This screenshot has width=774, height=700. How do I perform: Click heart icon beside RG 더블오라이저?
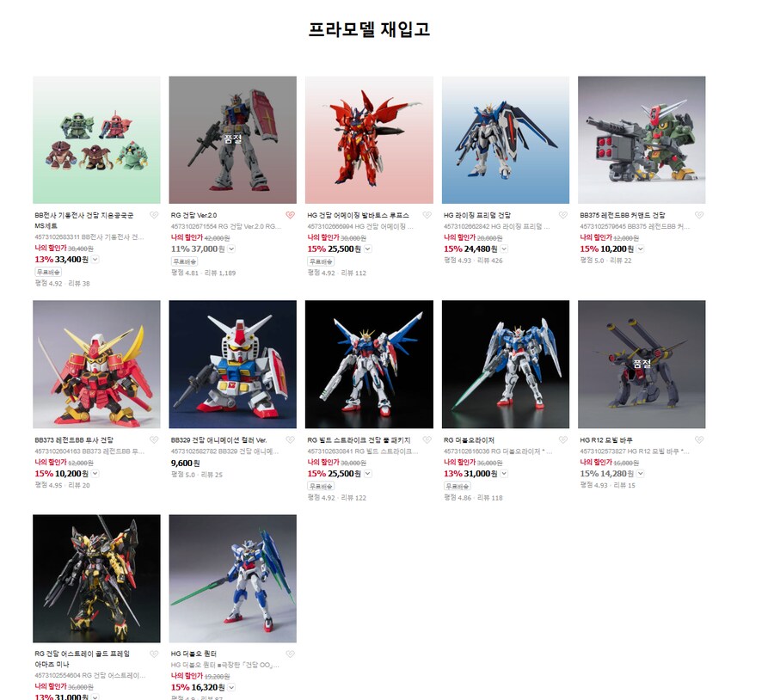coord(562,439)
